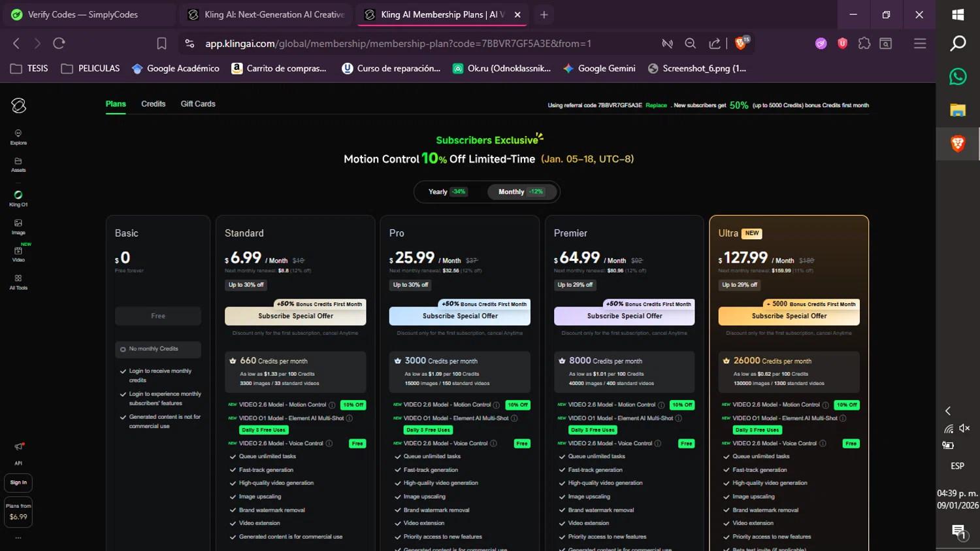Click the address bar URL field
Viewport: 980px width, 551px height.
[399, 43]
